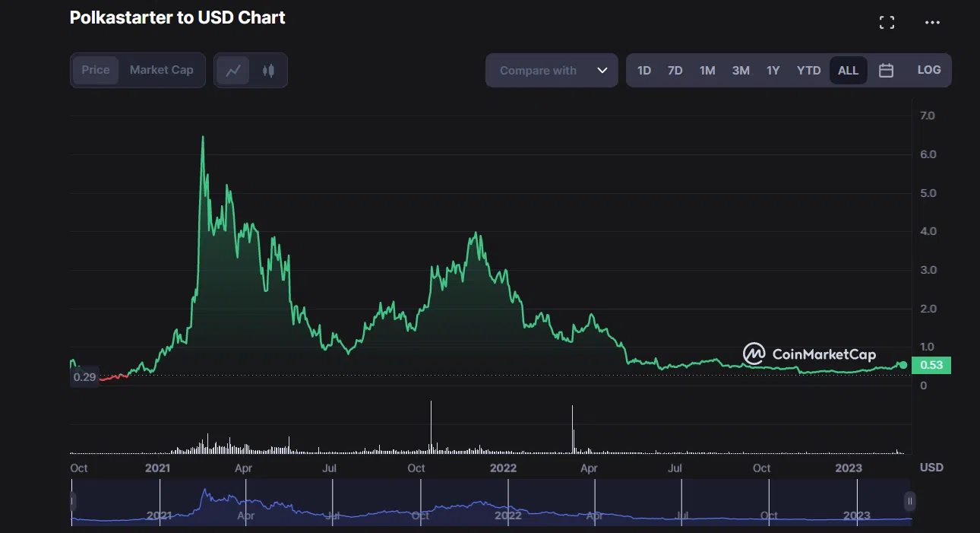980x533 pixels.
Task: Click the green end-of-line price dot
Action: click(903, 366)
